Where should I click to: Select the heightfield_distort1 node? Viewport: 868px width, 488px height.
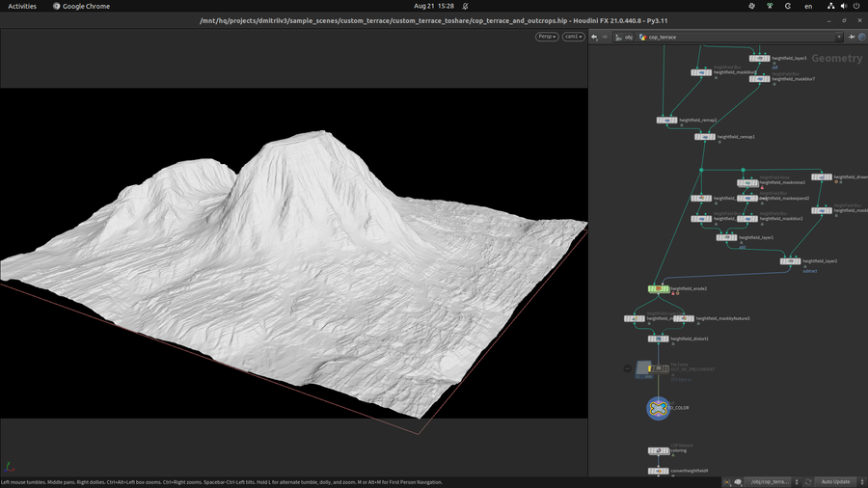tap(658, 339)
